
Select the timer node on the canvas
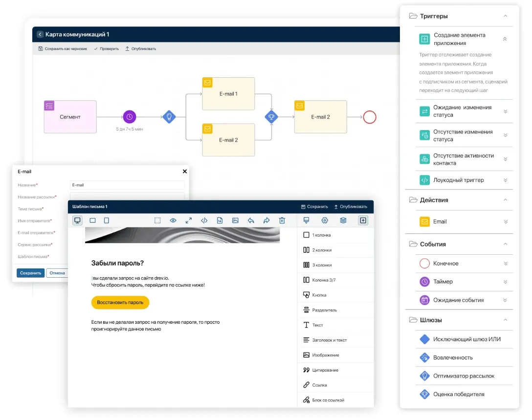(130, 117)
